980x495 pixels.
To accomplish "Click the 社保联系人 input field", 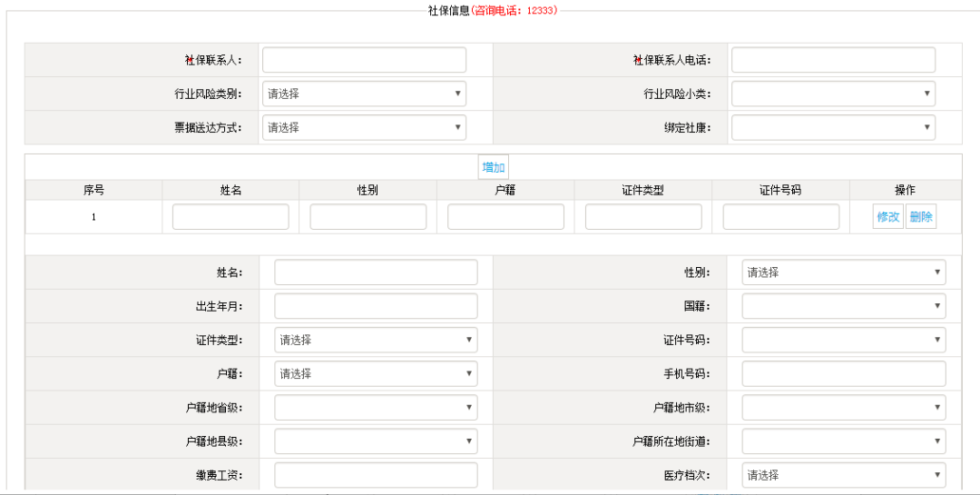I will [364, 60].
